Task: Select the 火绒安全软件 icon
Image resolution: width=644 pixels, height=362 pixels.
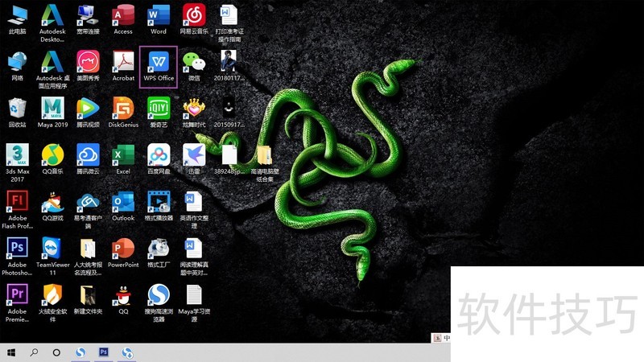Action: tap(52, 303)
